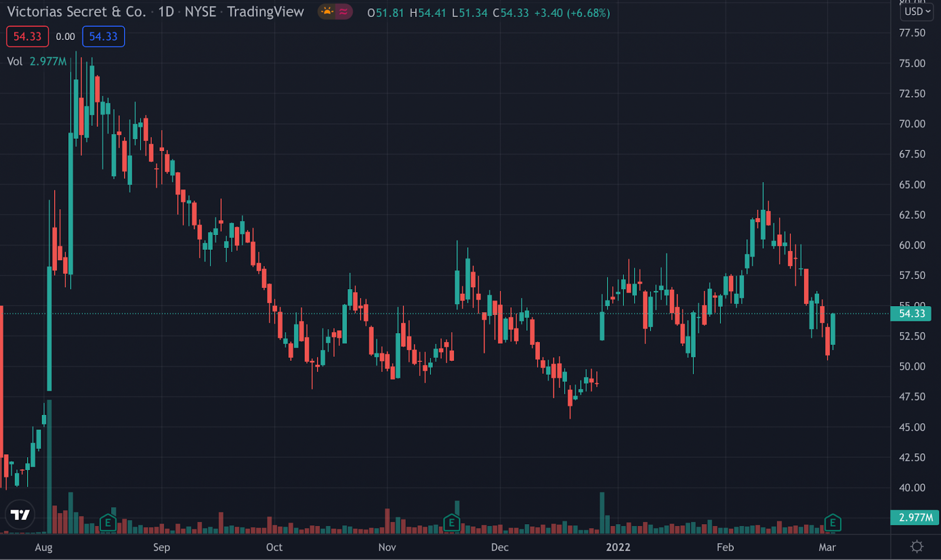Click the 52.50 price scale label
Image resolution: width=941 pixels, height=560 pixels.
(912, 337)
